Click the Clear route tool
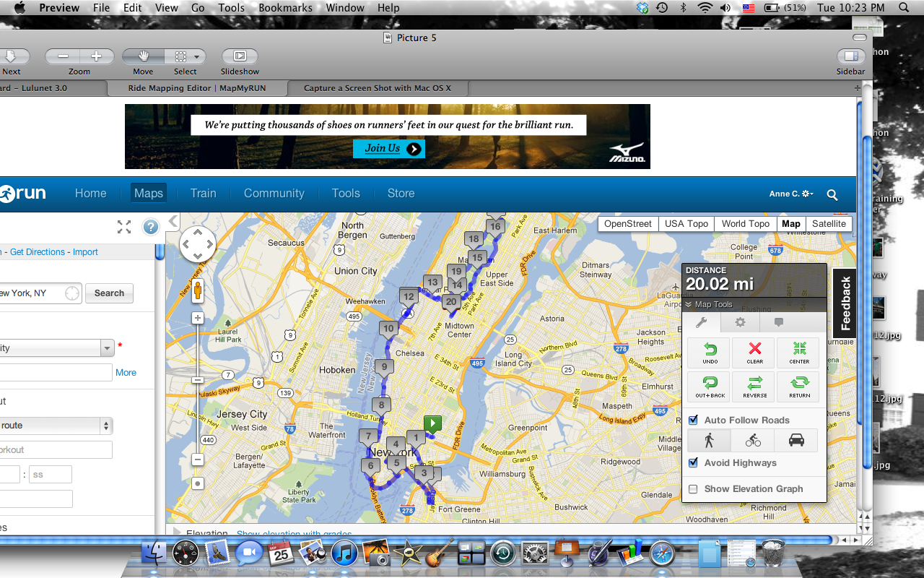 pyautogui.click(x=754, y=353)
